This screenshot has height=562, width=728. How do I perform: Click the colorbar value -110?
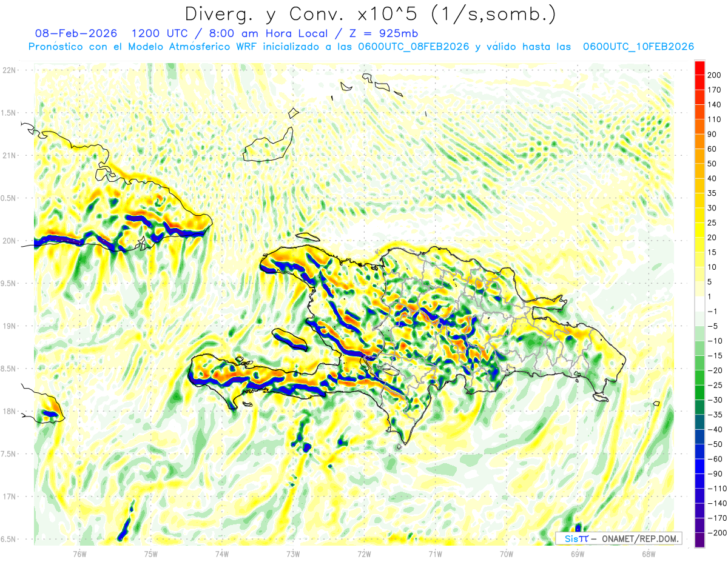click(x=717, y=489)
